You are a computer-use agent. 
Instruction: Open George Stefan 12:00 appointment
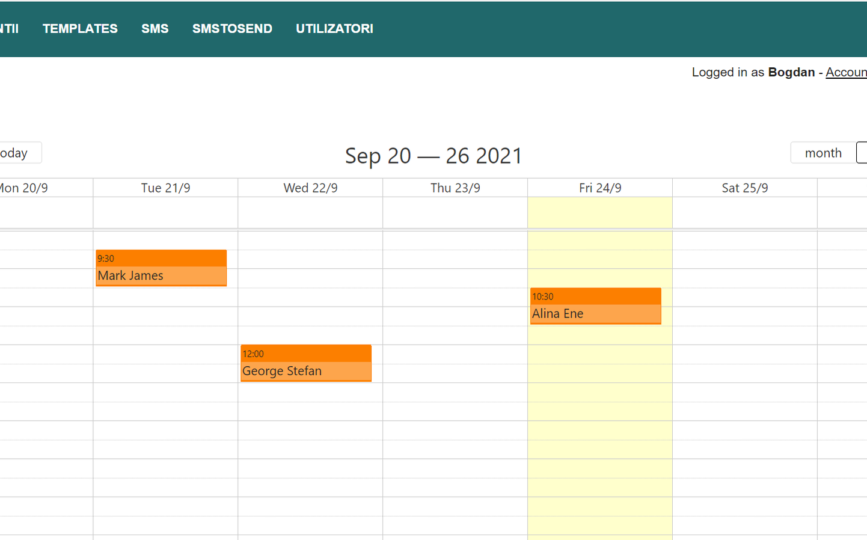point(306,363)
